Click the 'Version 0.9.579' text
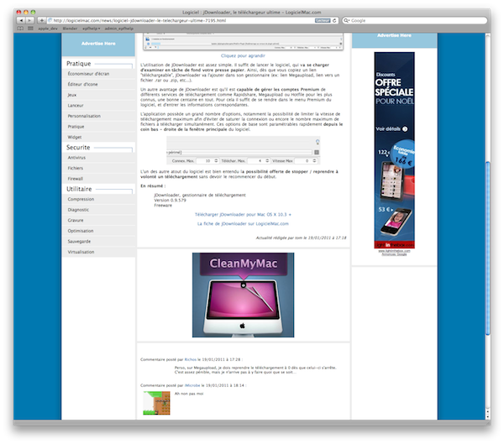The width and height of the screenshot is (504, 444). click(x=170, y=201)
